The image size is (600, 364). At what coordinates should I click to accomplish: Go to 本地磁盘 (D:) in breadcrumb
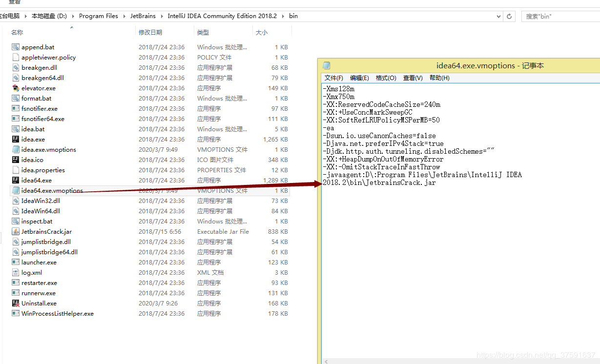coord(49,16)
